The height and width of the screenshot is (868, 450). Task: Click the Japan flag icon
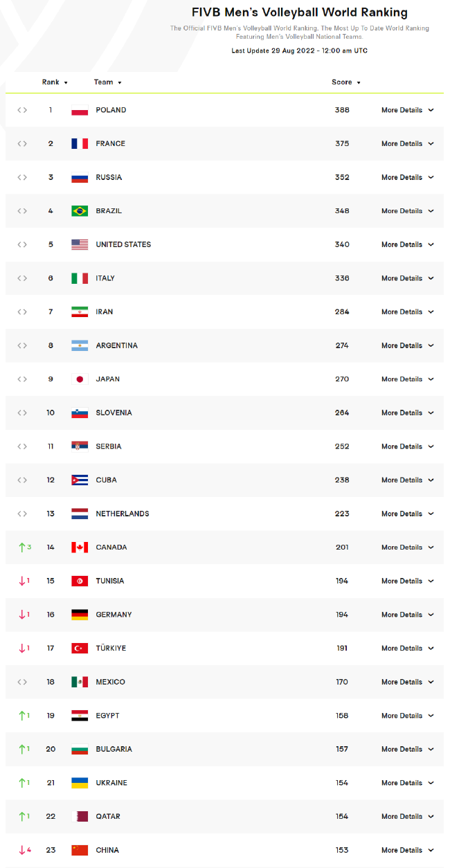pos(80,379)
